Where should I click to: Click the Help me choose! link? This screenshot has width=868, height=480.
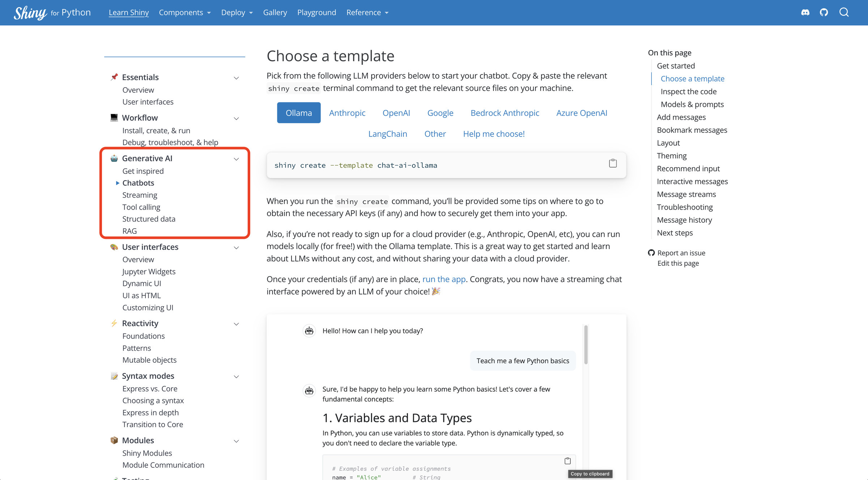point(494,134)
